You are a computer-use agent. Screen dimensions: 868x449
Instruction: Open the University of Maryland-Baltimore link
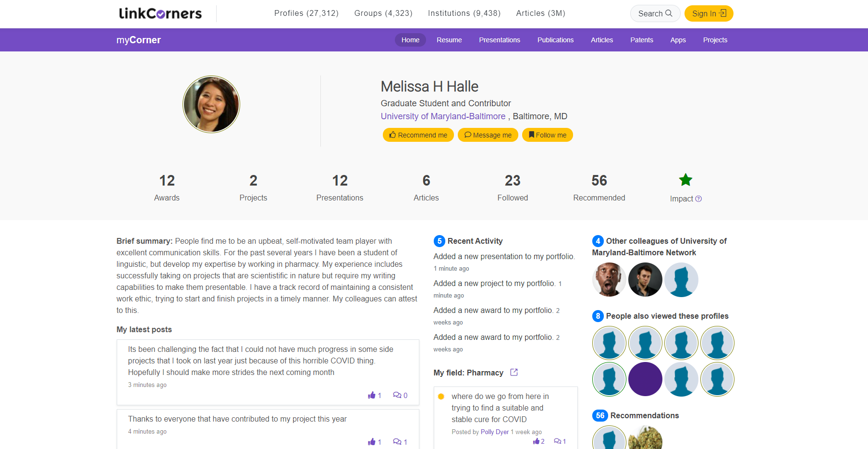click(x=443, y=116)
